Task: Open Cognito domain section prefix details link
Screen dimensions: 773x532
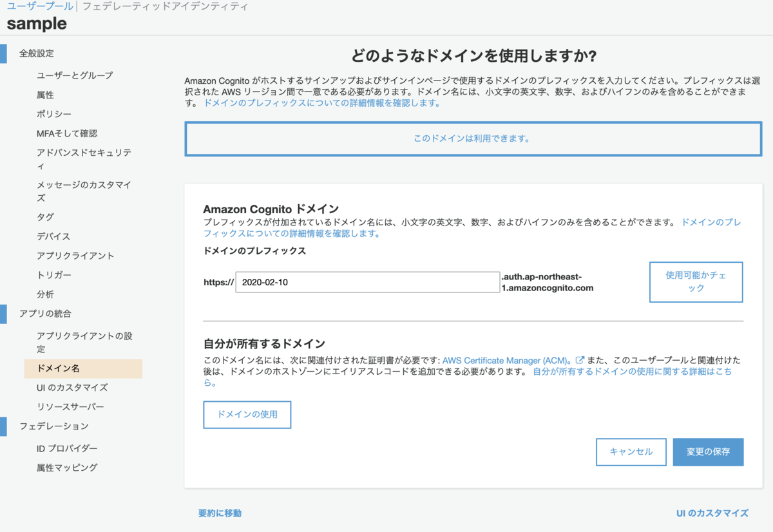Action: 472,227
